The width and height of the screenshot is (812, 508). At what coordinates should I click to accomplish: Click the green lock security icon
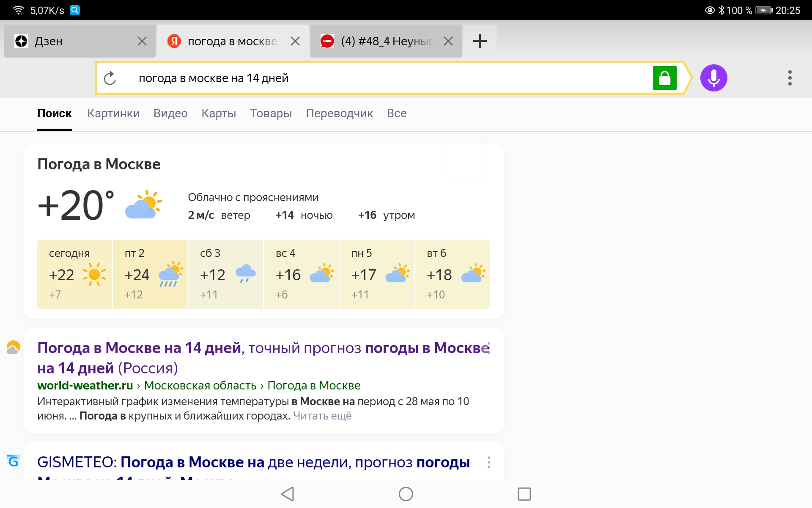tap(664, 78)
